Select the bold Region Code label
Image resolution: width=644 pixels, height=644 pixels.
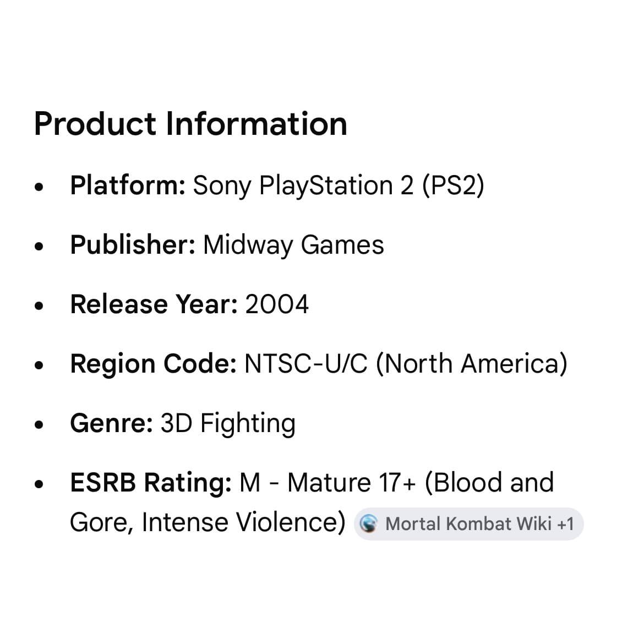pos(154,364)
